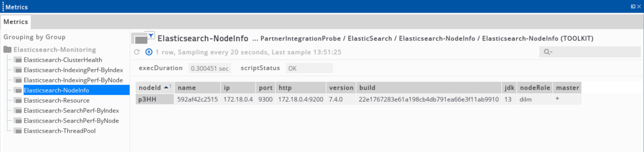The width and height of the screenshot is (644, 152).
Task: Click the search magnifier dropdown icon
Action: point(548,52)
